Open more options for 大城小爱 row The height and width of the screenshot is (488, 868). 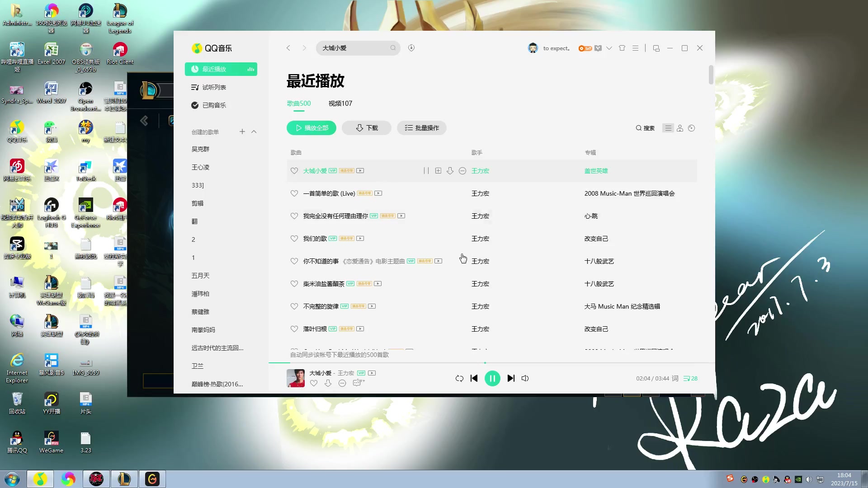[462, 171]
